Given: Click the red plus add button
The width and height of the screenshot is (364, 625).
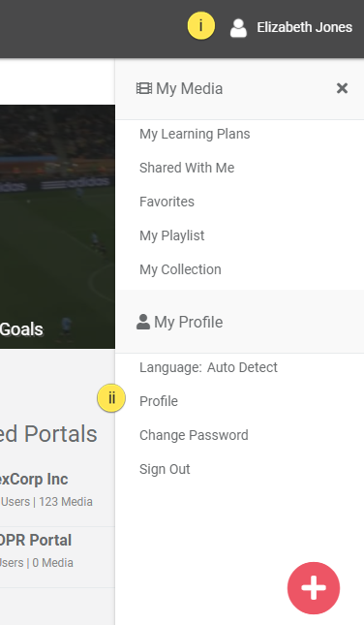Looking at the screenshot, I should [314, 588].
